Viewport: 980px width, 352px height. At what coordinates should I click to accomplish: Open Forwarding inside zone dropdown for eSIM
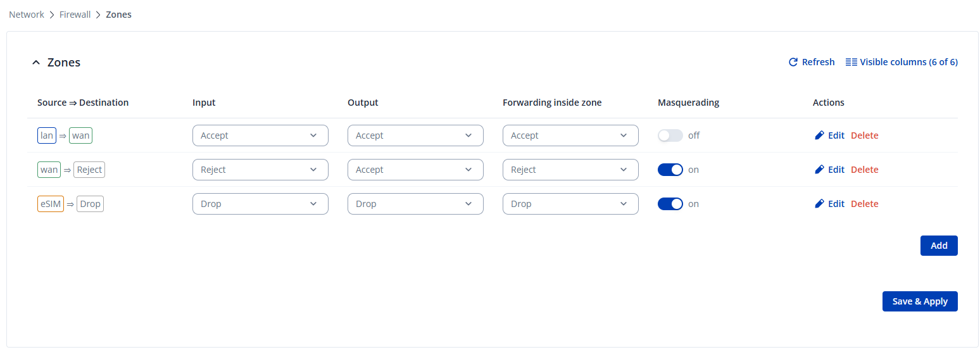pos(570,204)
